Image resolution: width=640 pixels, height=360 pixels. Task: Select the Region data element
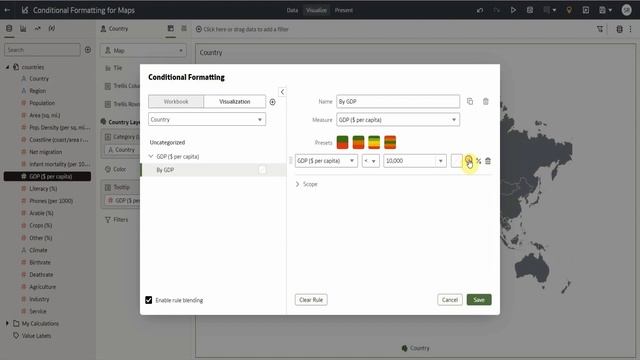click(37, 91)
